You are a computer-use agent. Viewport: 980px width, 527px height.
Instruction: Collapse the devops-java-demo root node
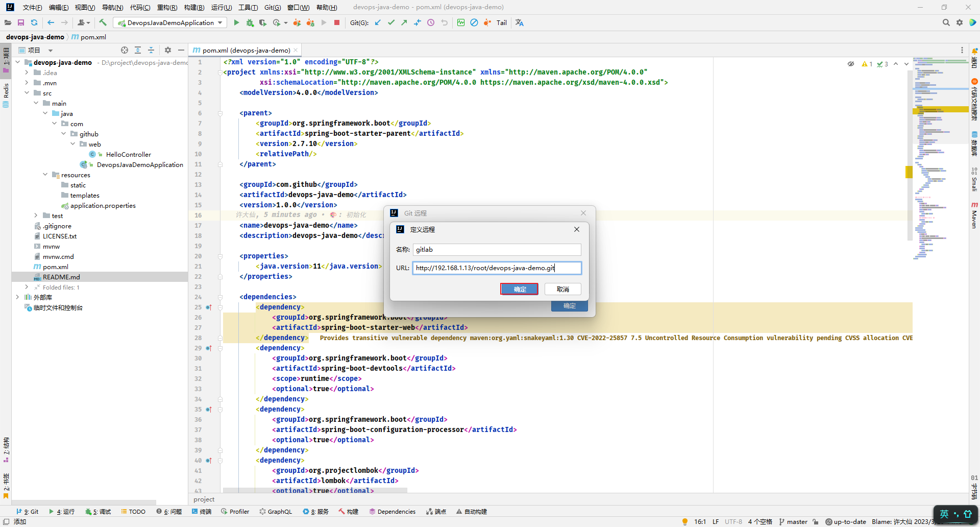(x=17, y=62)
